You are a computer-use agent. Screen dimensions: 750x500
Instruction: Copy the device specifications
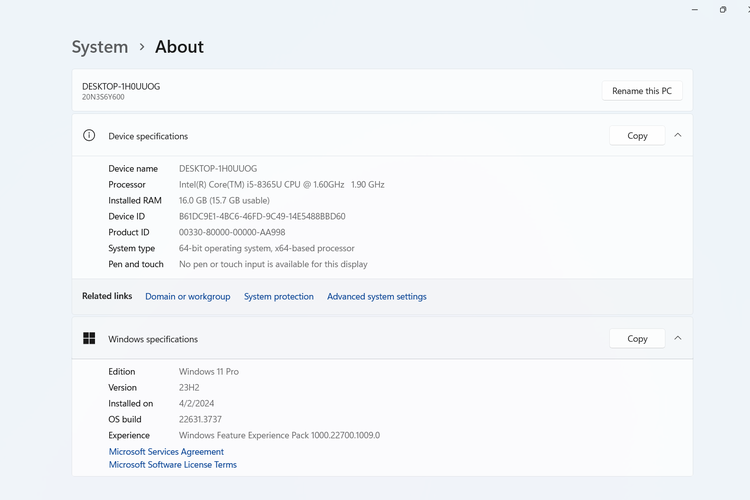click(637, 136)
